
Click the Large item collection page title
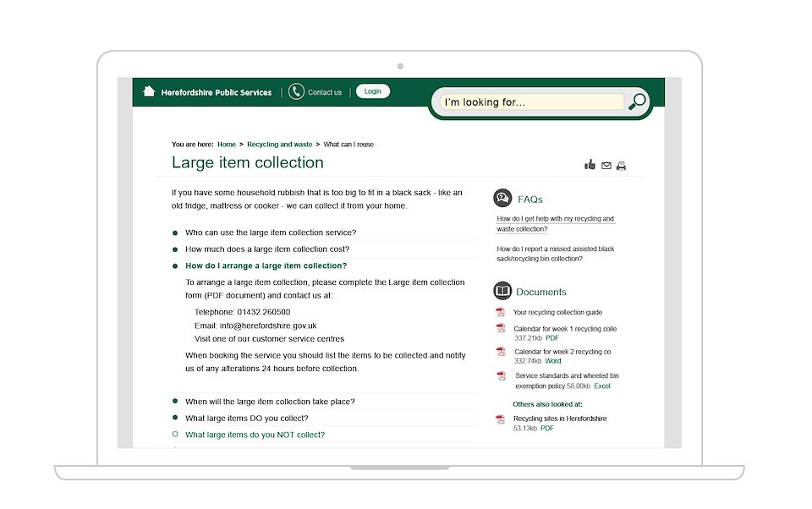(248, 162)
